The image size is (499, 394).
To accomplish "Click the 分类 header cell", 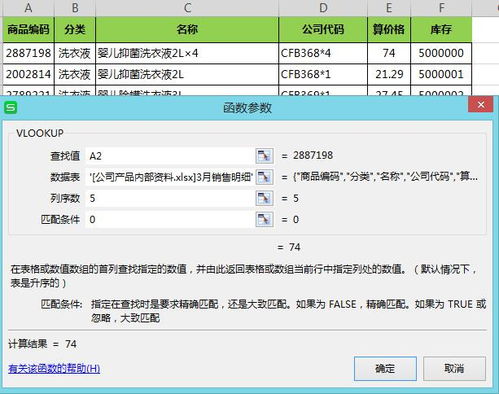I will (75, 29).
